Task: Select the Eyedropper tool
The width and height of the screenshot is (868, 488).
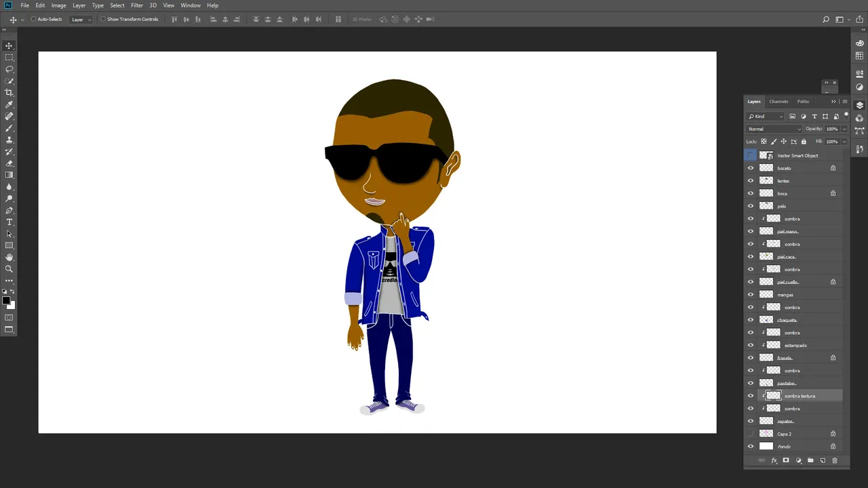Action: tap(9, 104)
